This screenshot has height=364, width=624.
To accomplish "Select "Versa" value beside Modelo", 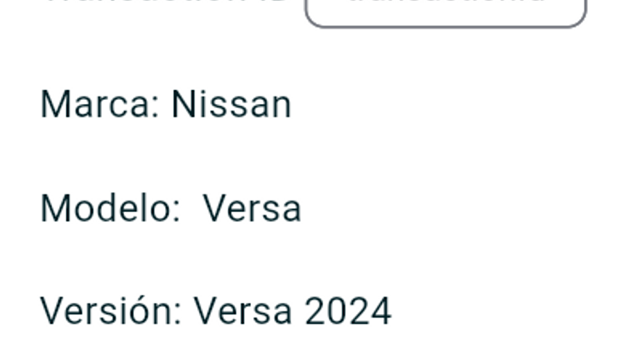I will pyautogui.click(x=252, y=208).
